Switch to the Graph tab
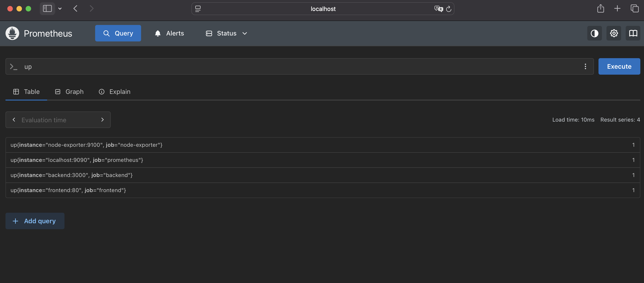The image size is (644, 283). 69,92
